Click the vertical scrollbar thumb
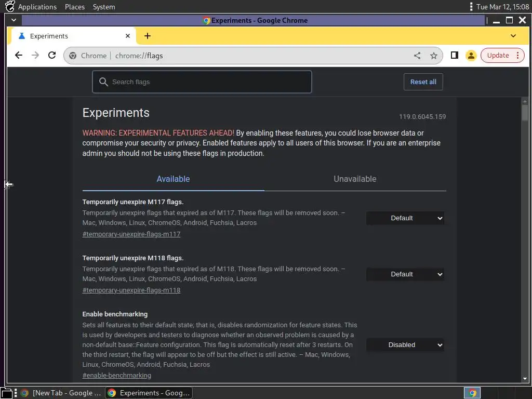The image size is (532, 399). 525,113
